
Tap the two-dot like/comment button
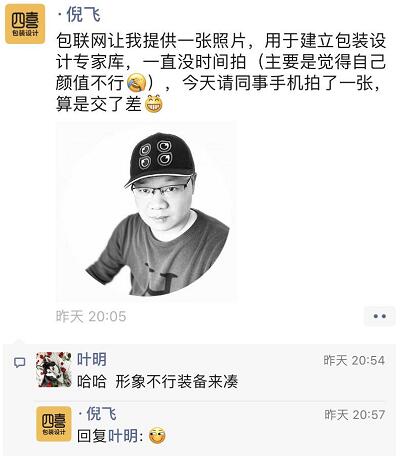point(380,316)
